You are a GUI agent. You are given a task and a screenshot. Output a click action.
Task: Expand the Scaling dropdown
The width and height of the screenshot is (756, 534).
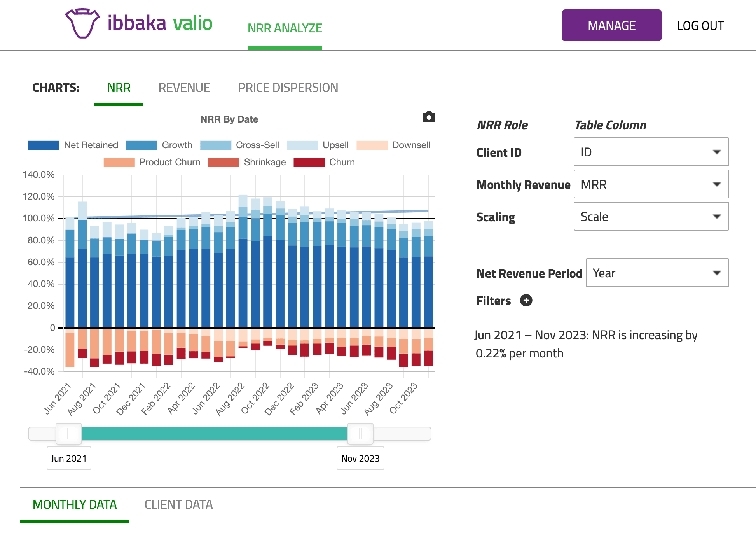pyautogui.click(x=651, y=216)
